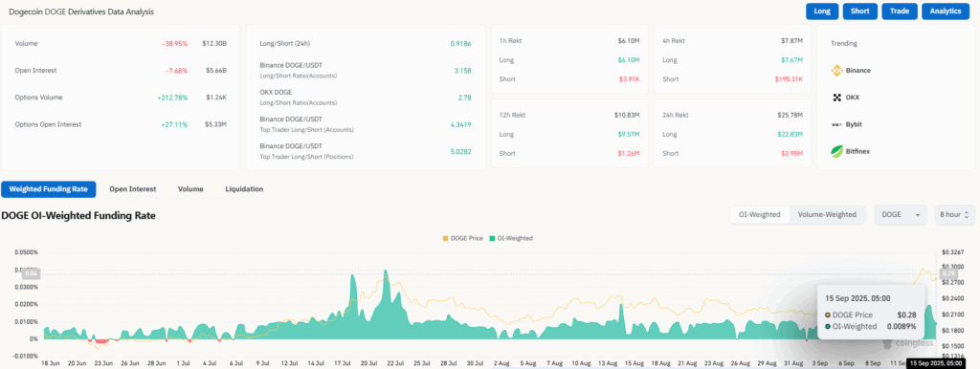Click the Analytics button

(945, 11)
